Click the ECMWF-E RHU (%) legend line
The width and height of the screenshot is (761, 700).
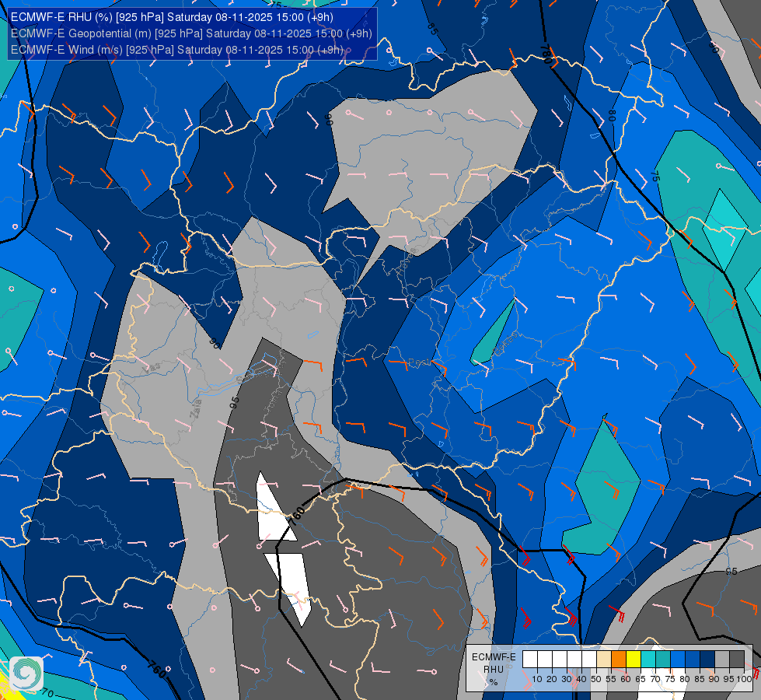pos(172,17)
